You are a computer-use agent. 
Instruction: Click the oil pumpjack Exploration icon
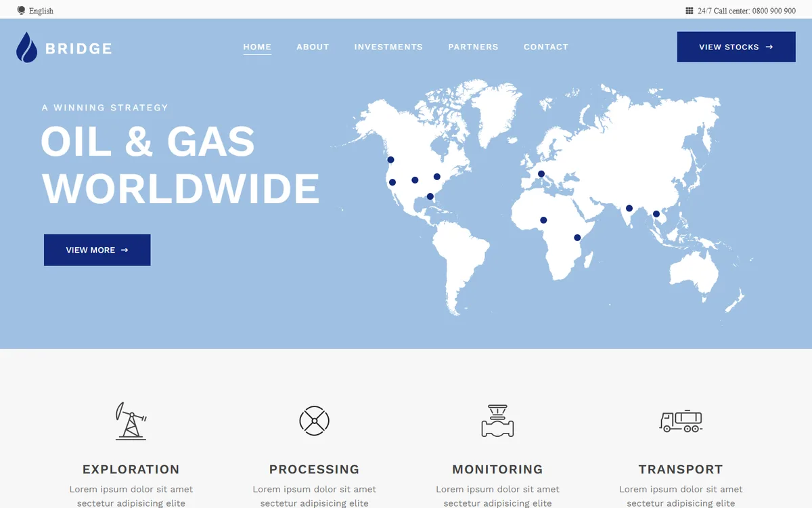[131, 421]
